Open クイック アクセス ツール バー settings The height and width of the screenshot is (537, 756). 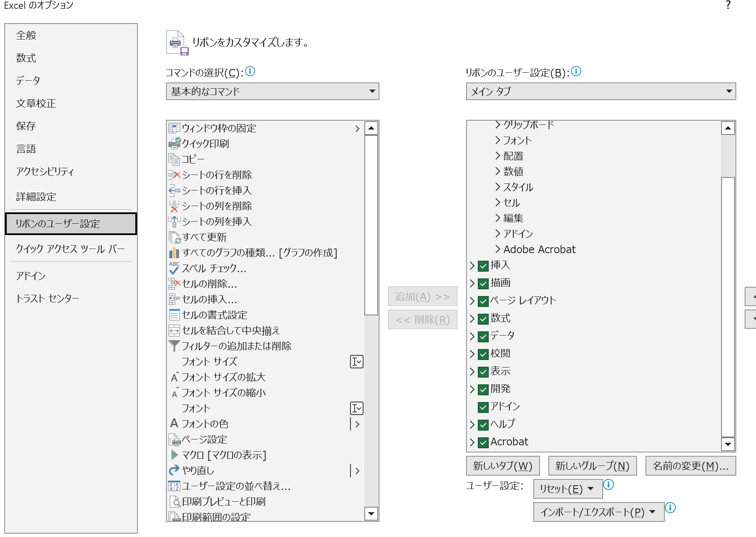click(x=70, y=249)
